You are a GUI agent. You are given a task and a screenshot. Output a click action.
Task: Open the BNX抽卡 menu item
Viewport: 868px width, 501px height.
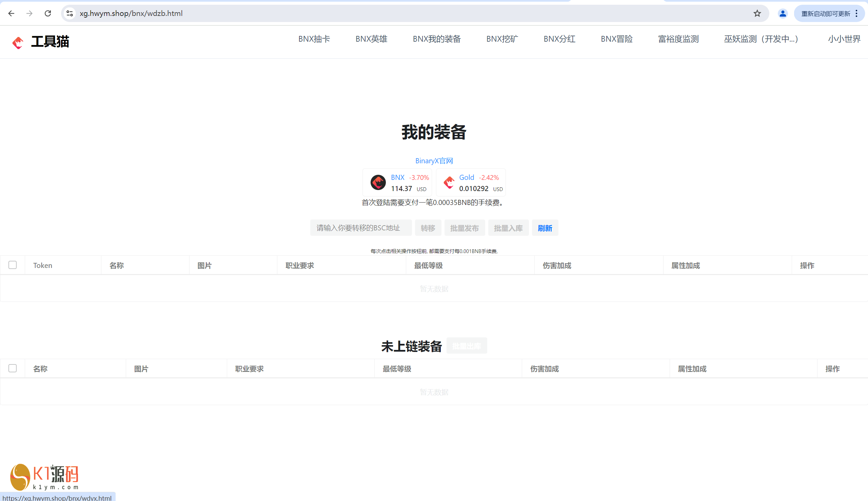[x=314, y=39]
